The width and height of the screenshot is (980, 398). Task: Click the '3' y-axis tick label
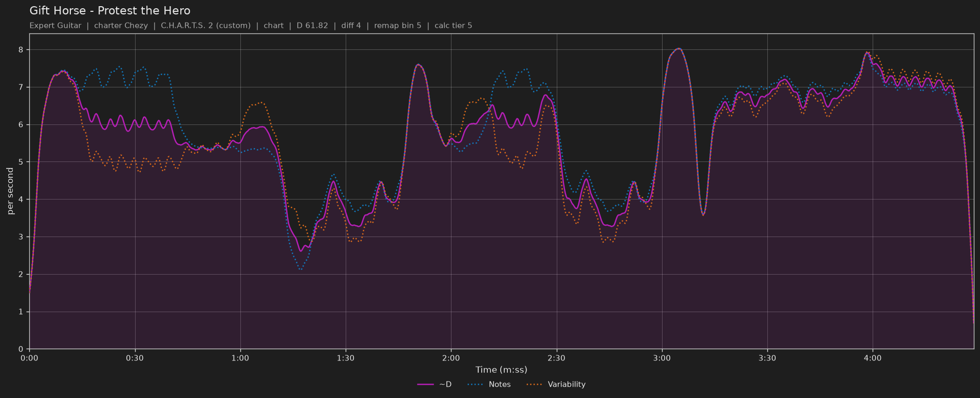(21, 237)
